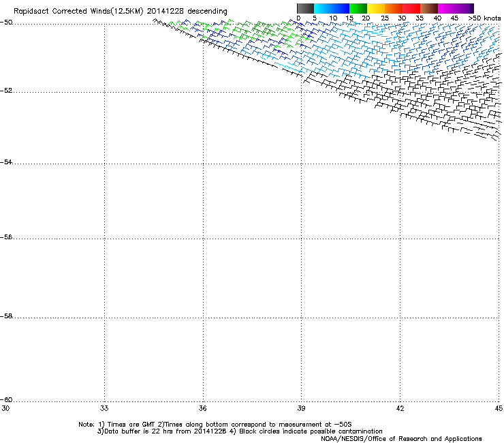Click the cyan 5-10 knots legend swatch

323,8
